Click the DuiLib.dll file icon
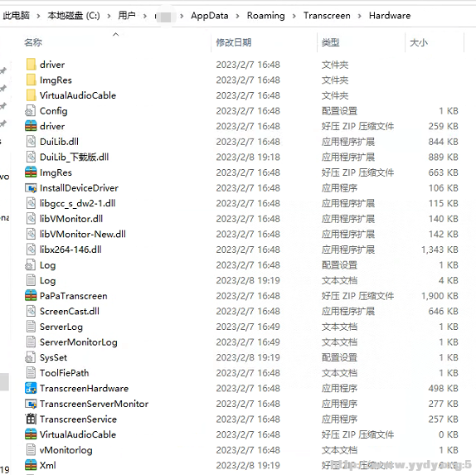Screen dimensions: 476x475 pyautogui.click(x=31, y=142)
